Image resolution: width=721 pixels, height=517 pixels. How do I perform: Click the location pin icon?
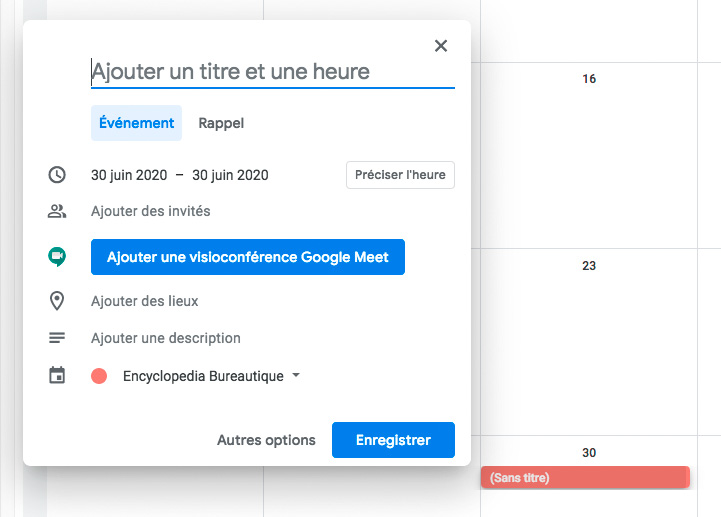coord(57,301)
